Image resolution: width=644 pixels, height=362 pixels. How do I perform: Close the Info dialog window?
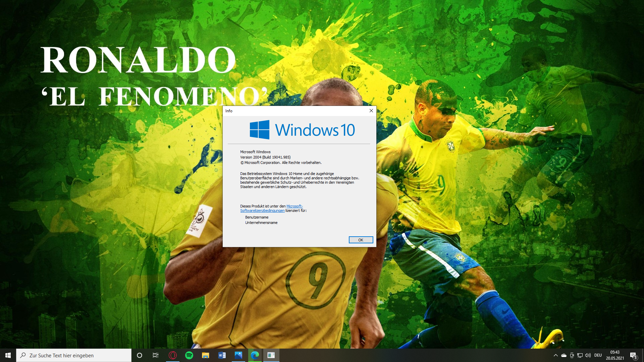[x=371, y=111]
